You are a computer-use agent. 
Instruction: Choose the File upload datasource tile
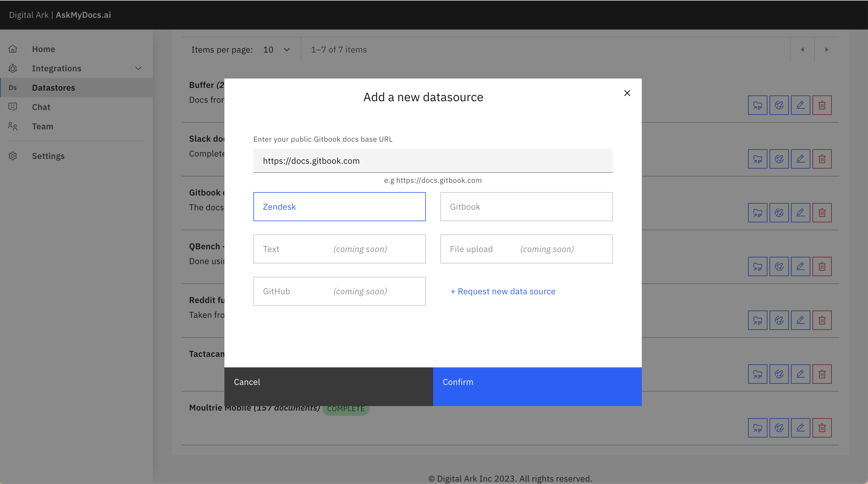point(526,249)
